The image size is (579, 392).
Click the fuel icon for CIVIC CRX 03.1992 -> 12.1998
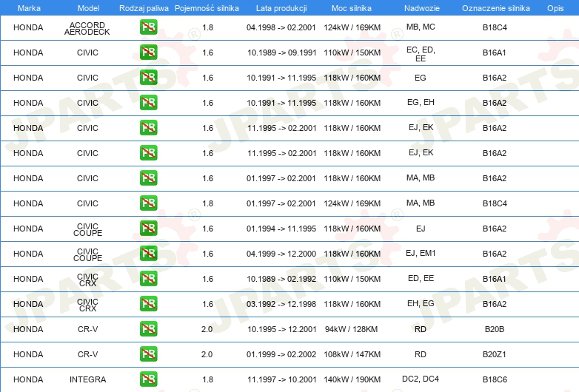click(148, 303)
